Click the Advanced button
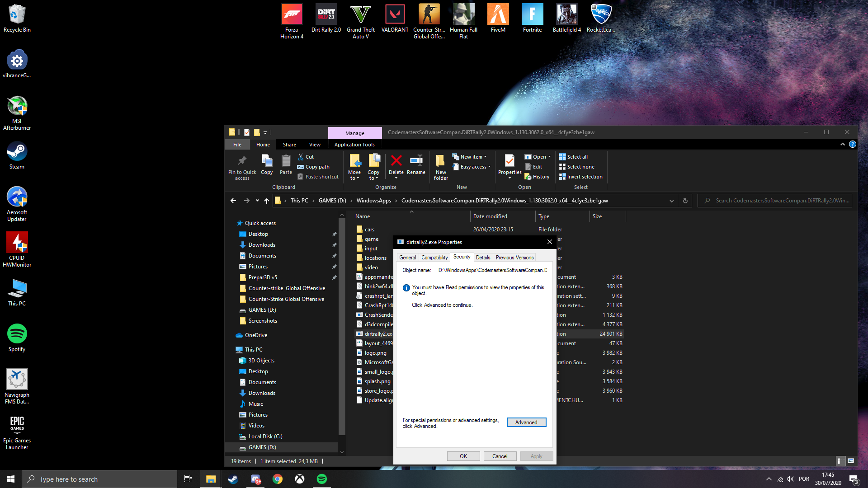This screenshot has width=868, height=488. point(526,422)
